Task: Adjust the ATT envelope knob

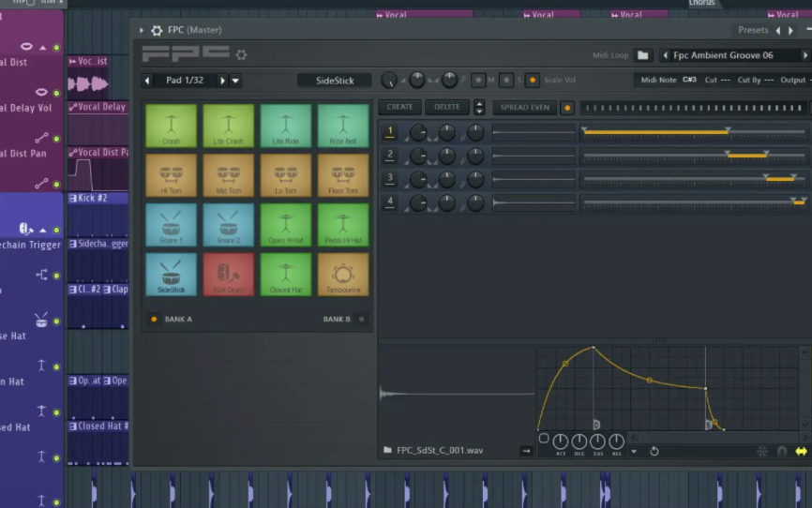Action: click(x=561, y=441)
